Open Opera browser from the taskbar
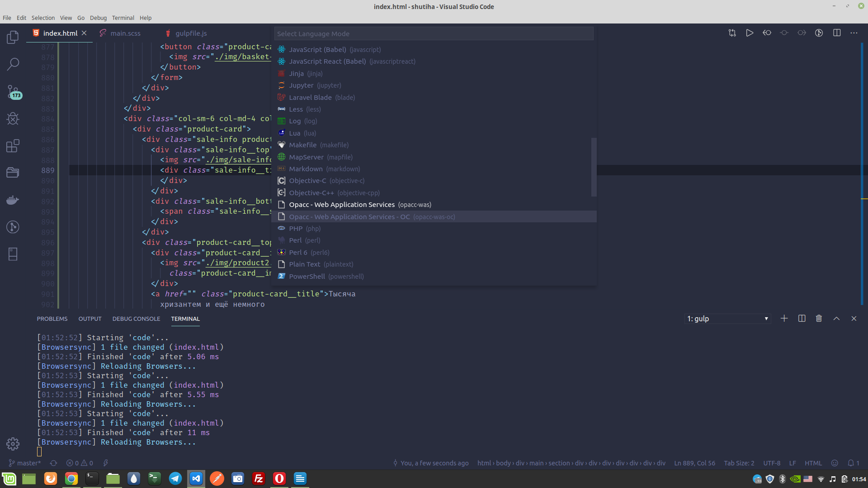Screen dimensions: 868x488 (279, 479)
